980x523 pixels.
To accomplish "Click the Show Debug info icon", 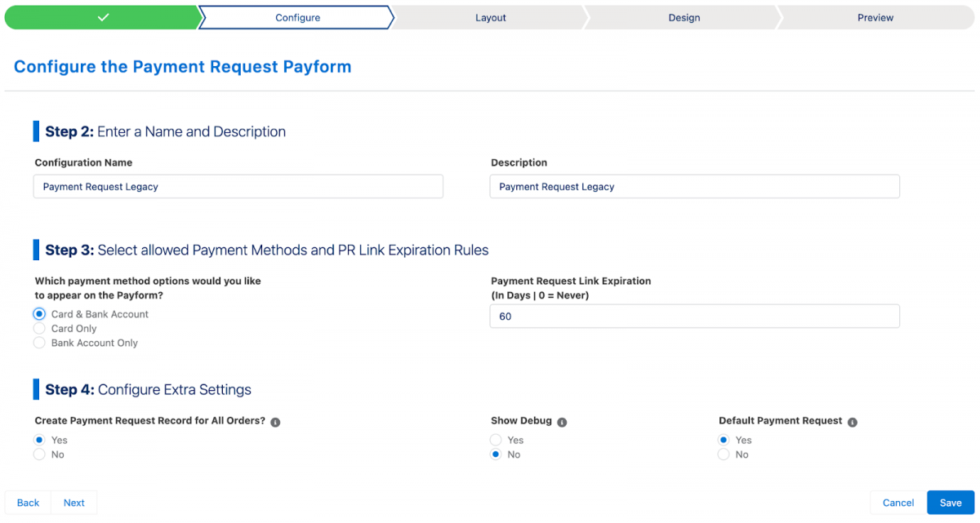I will 561,422.
